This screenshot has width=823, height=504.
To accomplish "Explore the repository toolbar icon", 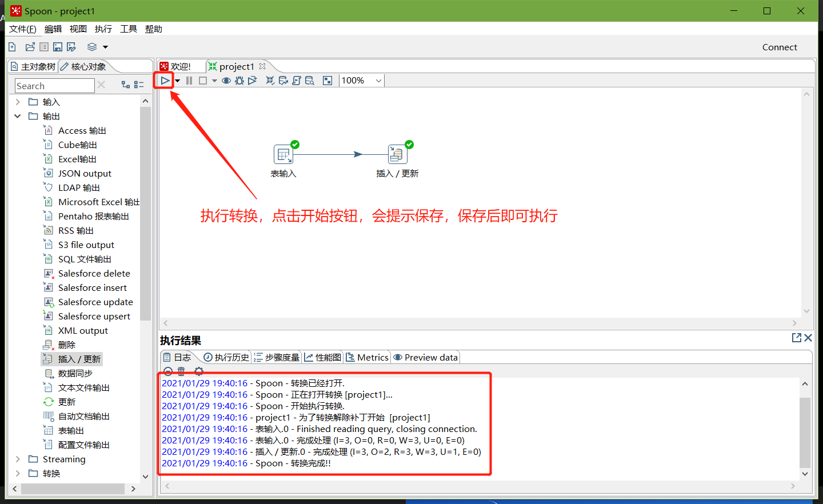I will click(x=44, y=47).
